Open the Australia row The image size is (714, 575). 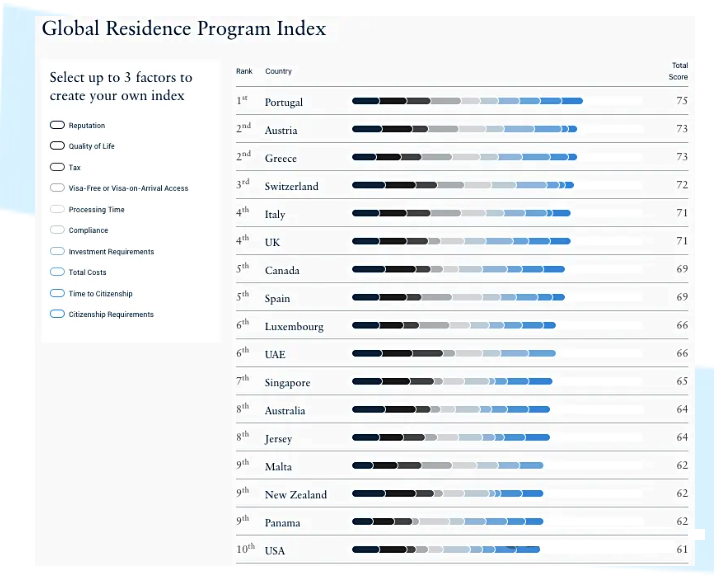tap(462, 410)
